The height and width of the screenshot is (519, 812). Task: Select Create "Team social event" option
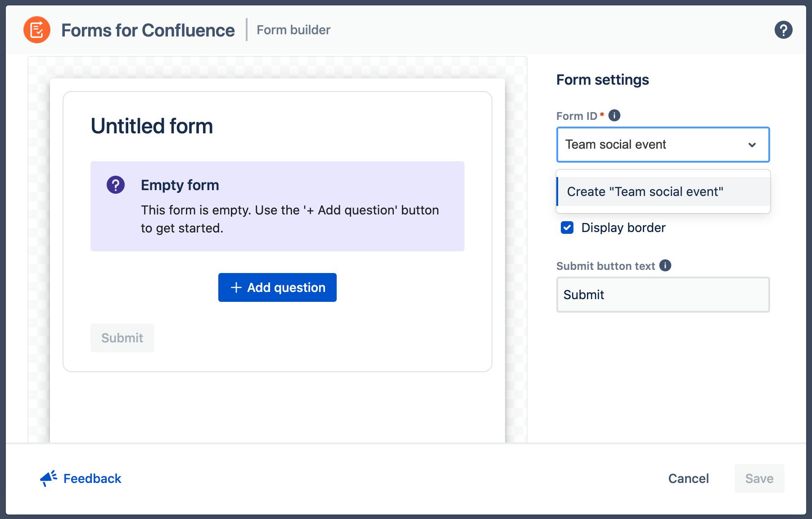coord(645,191)
